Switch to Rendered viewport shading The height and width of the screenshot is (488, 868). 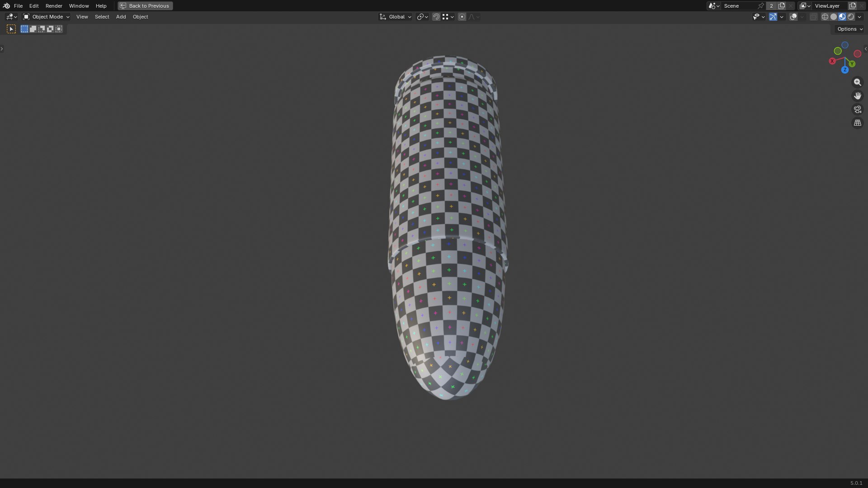click(851, 17)
